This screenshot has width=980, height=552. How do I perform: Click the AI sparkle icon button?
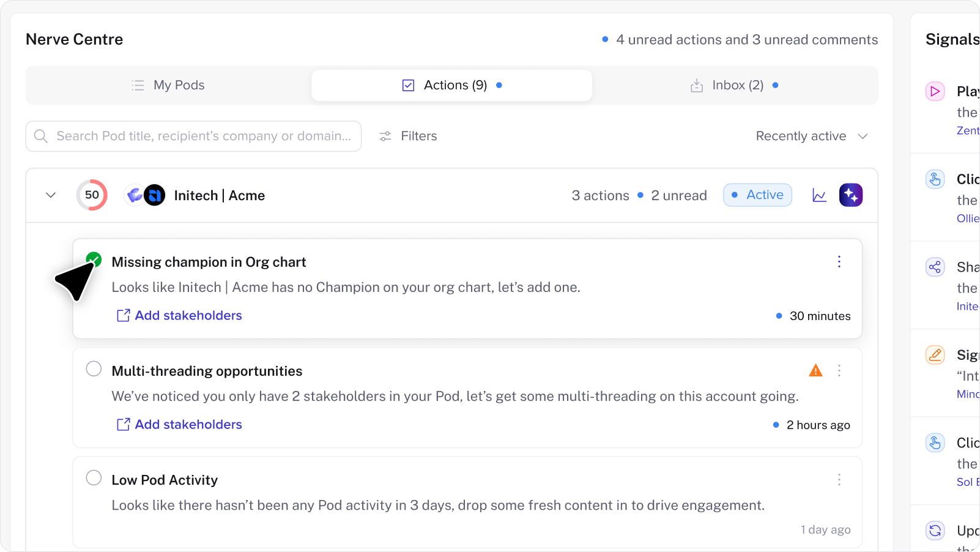851,195
